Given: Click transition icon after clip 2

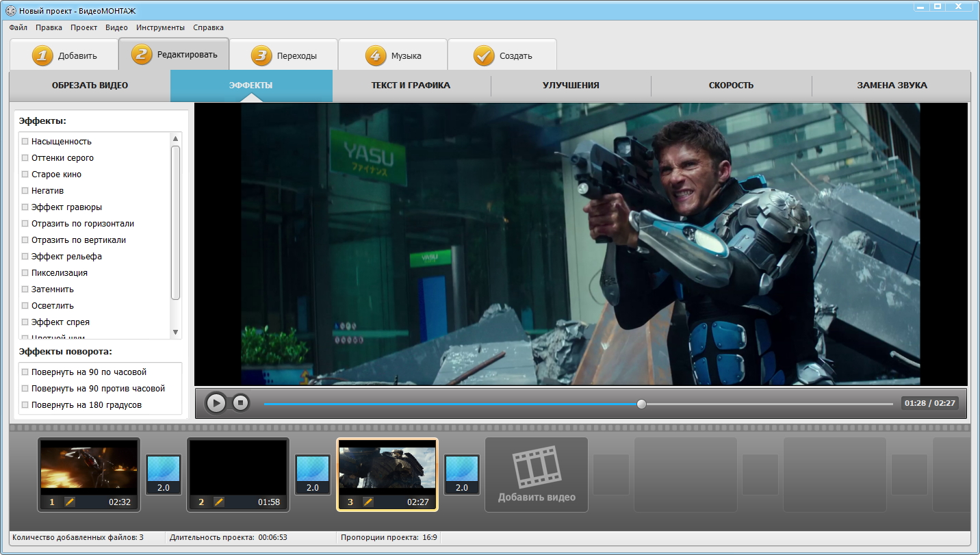Looking at the screenshot, I should pos(313,475).
